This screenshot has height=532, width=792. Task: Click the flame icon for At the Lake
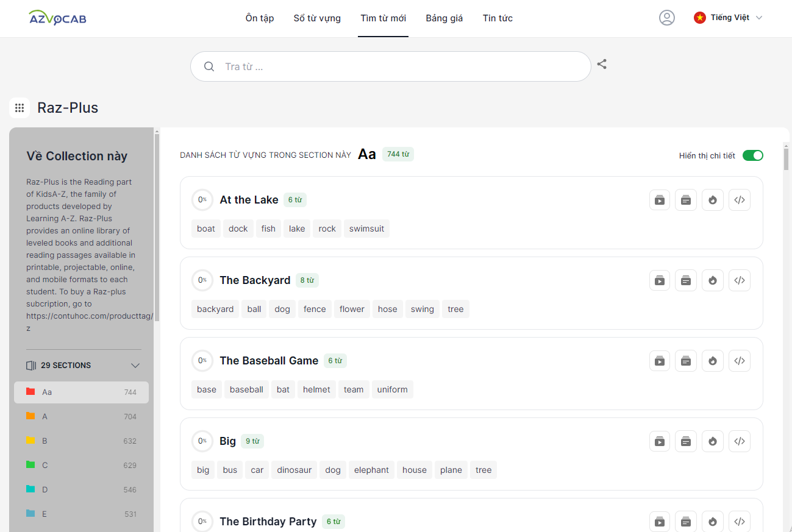coord(713,200)
